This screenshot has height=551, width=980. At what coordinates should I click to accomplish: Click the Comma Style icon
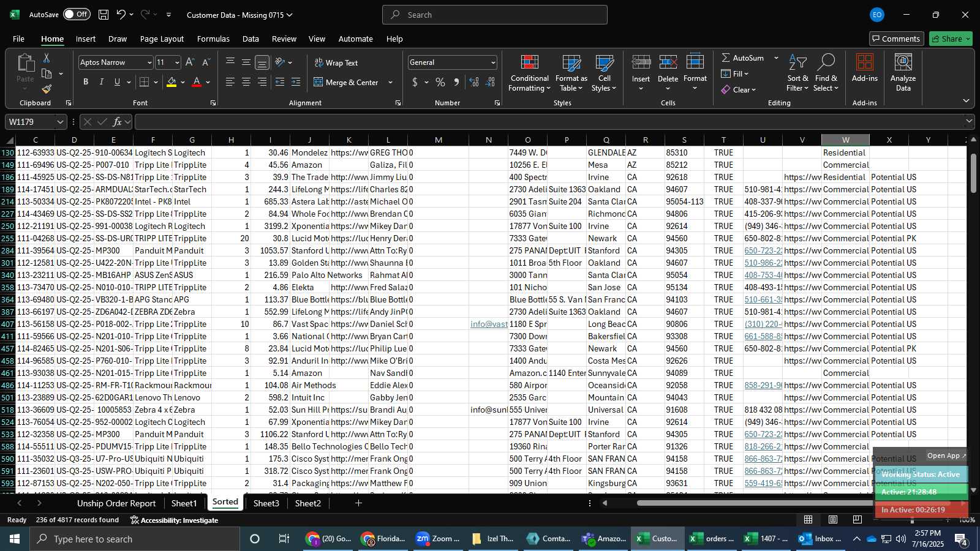(456, 82)
